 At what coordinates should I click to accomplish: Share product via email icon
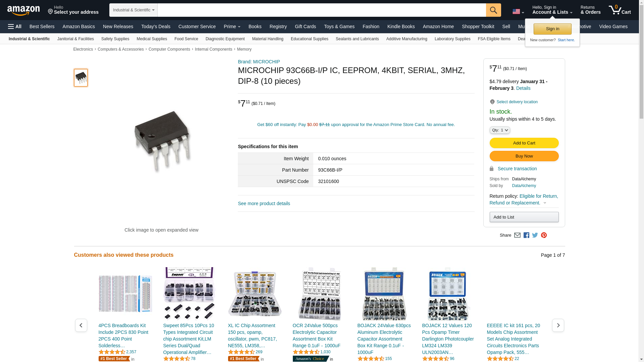517,235
